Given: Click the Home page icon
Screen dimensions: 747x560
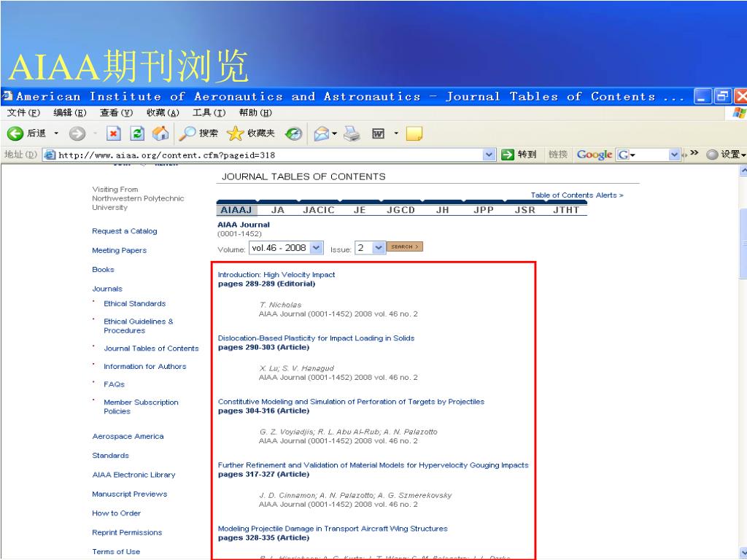Looking at the screenshot, I should [160, 134].
